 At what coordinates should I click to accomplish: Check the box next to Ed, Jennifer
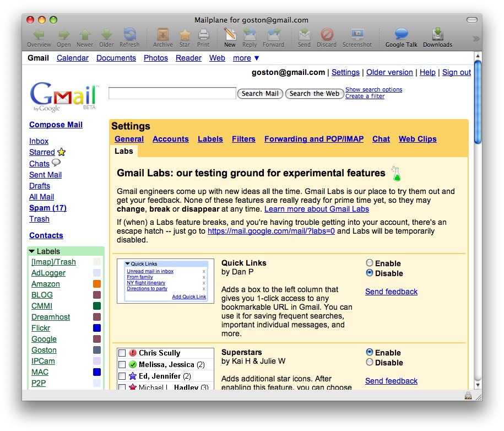point(122,376)
